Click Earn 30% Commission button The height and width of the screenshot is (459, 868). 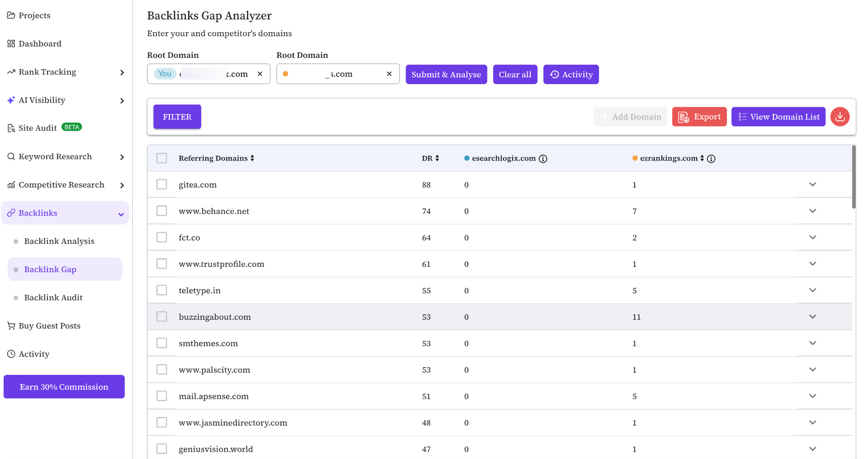(64, 387)
